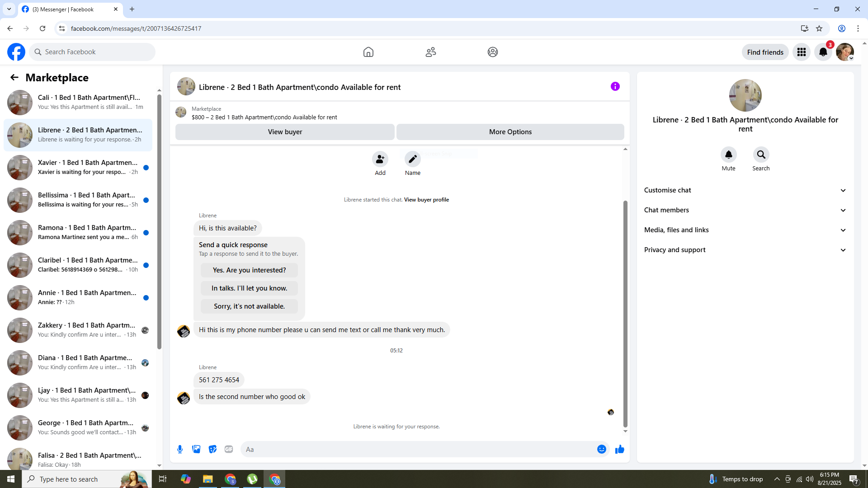Image resolution: width=868 pixels, height=488 pixels.
Task: Open the notifications bell
Action: coord(823,52)
